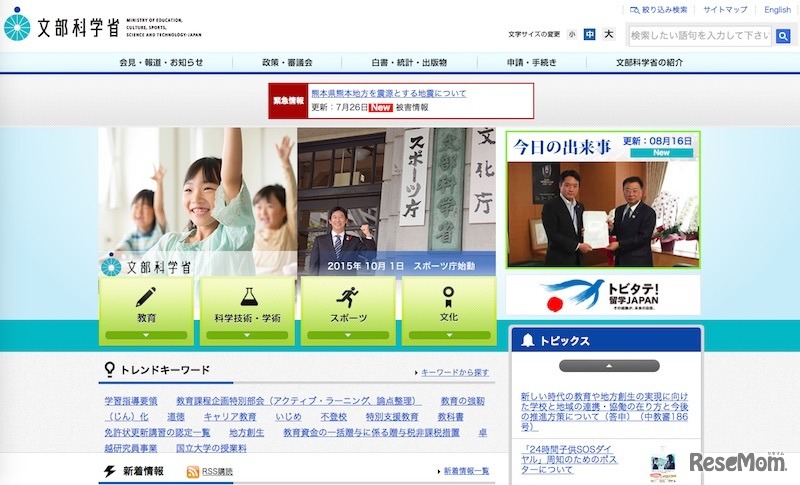Click the site search text field
Image resolution: width=800 pixels, height=485 pixels.
tap(700, 36)
